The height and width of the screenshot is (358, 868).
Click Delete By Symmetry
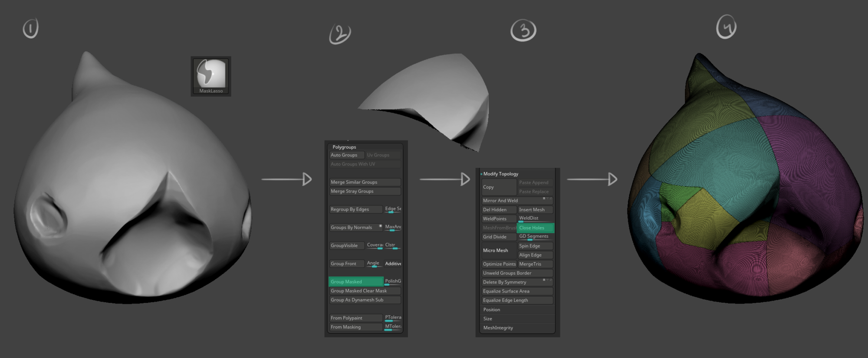pyautogui.click(x=517, y=283)
